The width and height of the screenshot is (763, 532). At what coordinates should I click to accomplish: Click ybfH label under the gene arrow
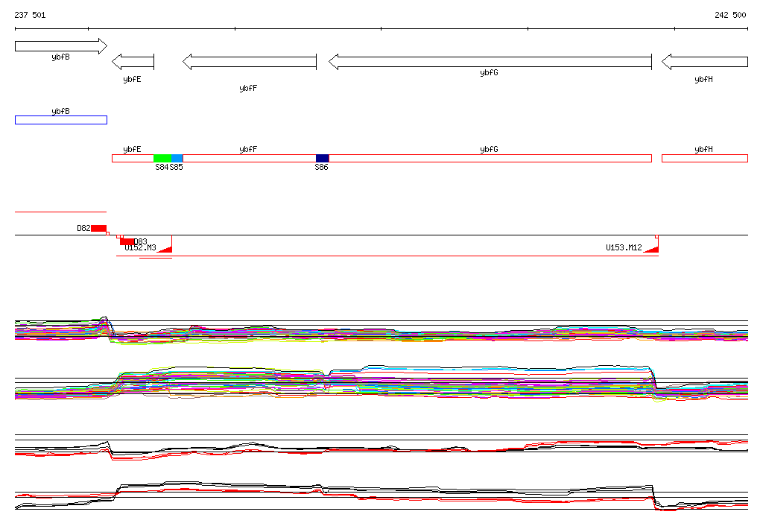[703, 79]
